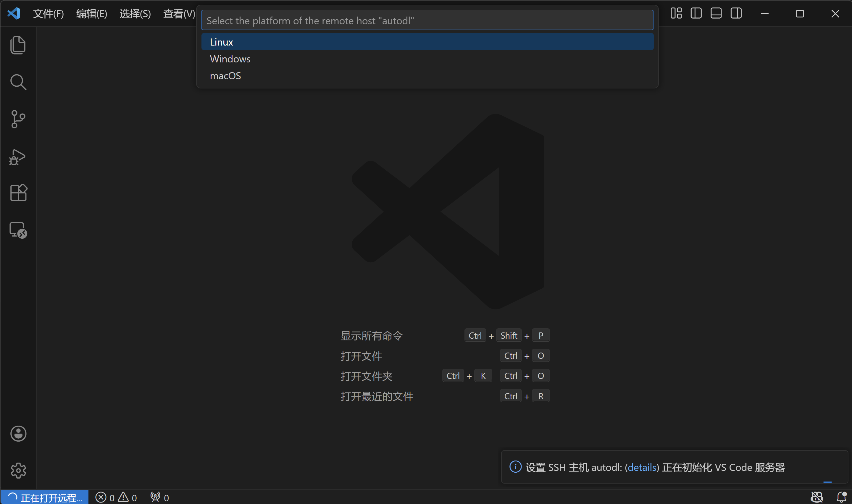Open the Manage gear menu
The image size is (852, 504).
pos(18,470)
